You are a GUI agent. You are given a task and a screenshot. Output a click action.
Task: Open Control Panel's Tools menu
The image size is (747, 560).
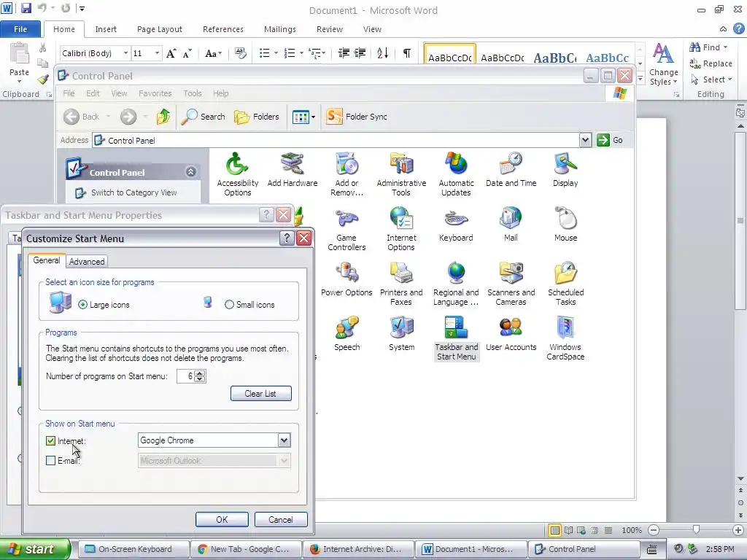pyautogui.click(x=193, y=93)
